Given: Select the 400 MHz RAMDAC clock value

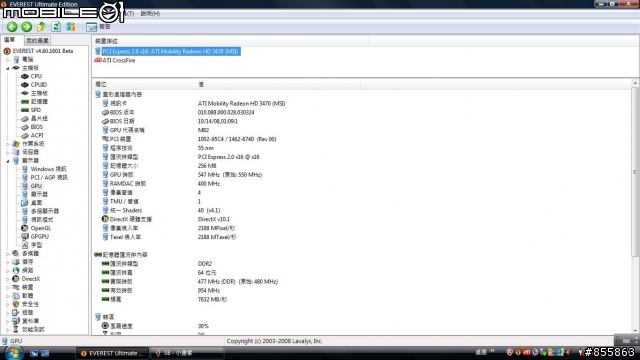Looking at the screenshot, I should coord(209,184).
